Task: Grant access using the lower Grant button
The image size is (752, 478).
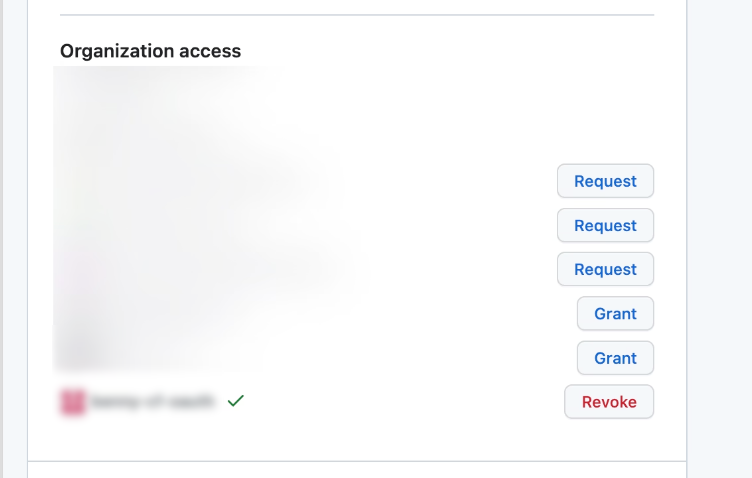Action: point(615,358)
